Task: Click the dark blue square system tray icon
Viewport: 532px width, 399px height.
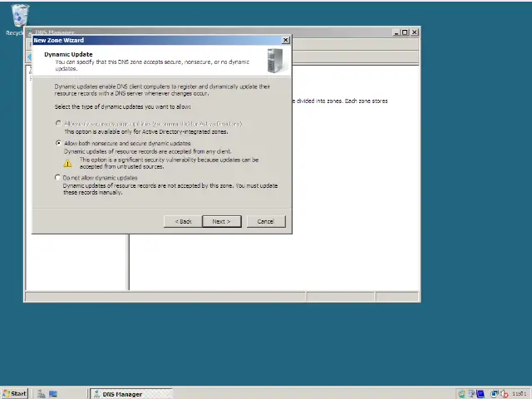Action: tap(480, 394)
